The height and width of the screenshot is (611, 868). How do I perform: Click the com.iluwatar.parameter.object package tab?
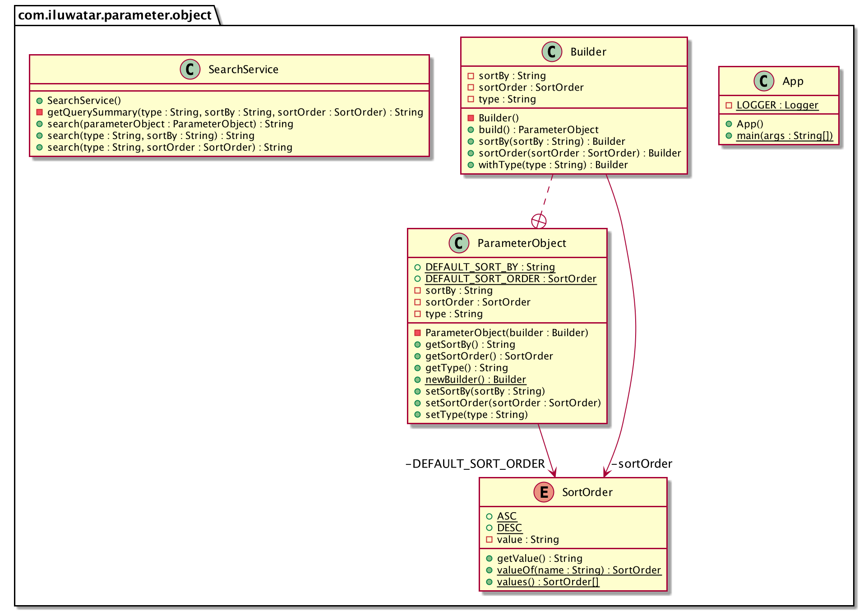(115, 15)
